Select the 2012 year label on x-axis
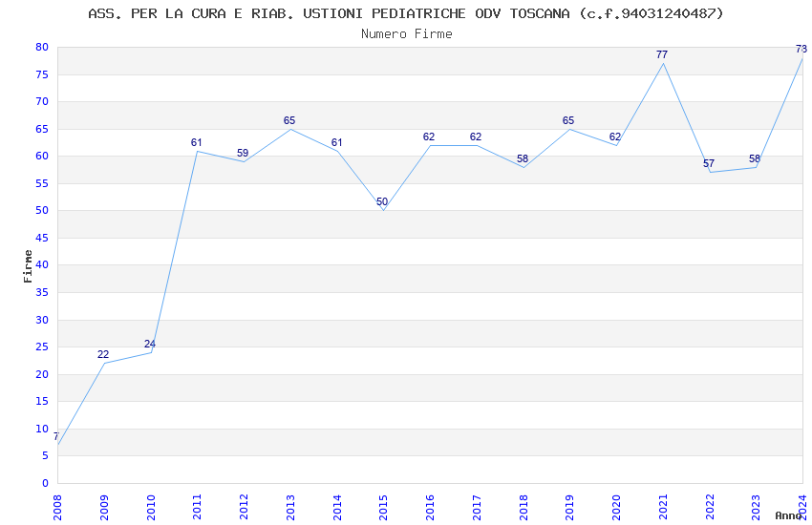 tap(244, 507)
